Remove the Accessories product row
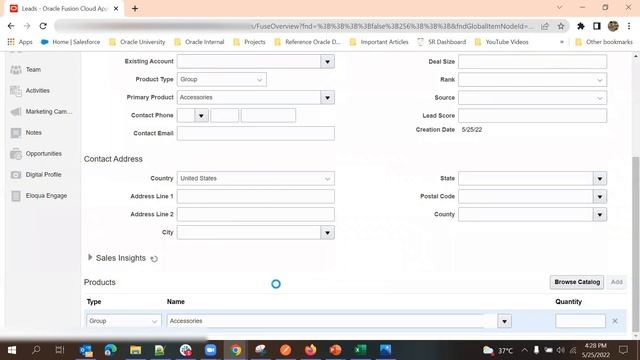The width and height of the screenshot is (640, 360). pos(615,321)
